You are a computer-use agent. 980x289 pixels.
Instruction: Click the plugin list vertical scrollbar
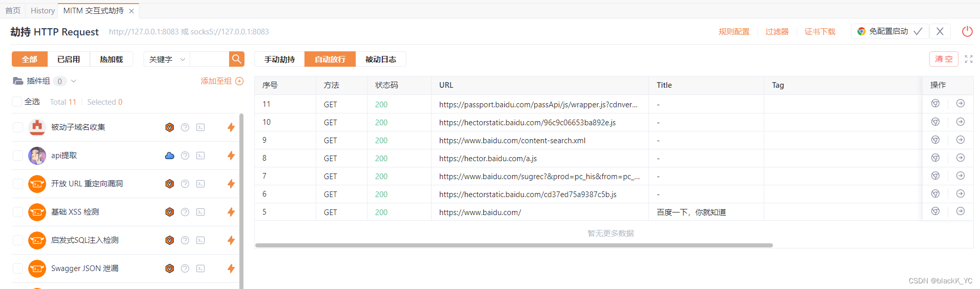pos(241,200)
